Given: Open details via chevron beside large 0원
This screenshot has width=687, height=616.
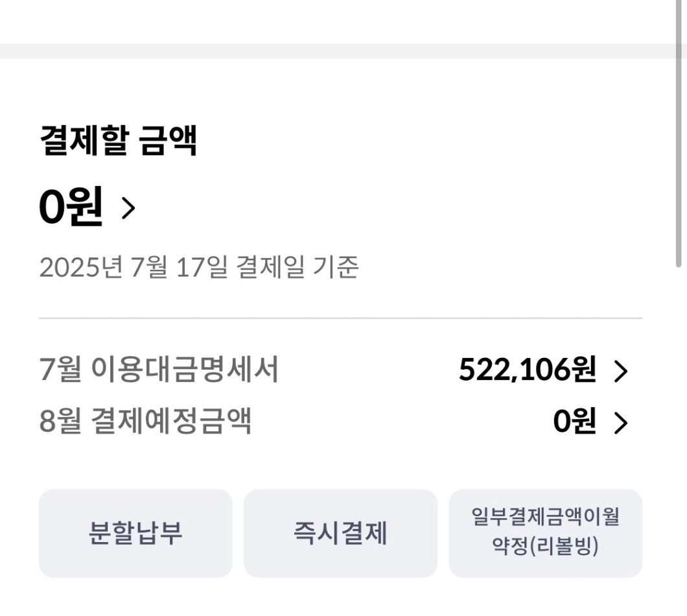Looking at the screenshot, I should coord(128,207).
